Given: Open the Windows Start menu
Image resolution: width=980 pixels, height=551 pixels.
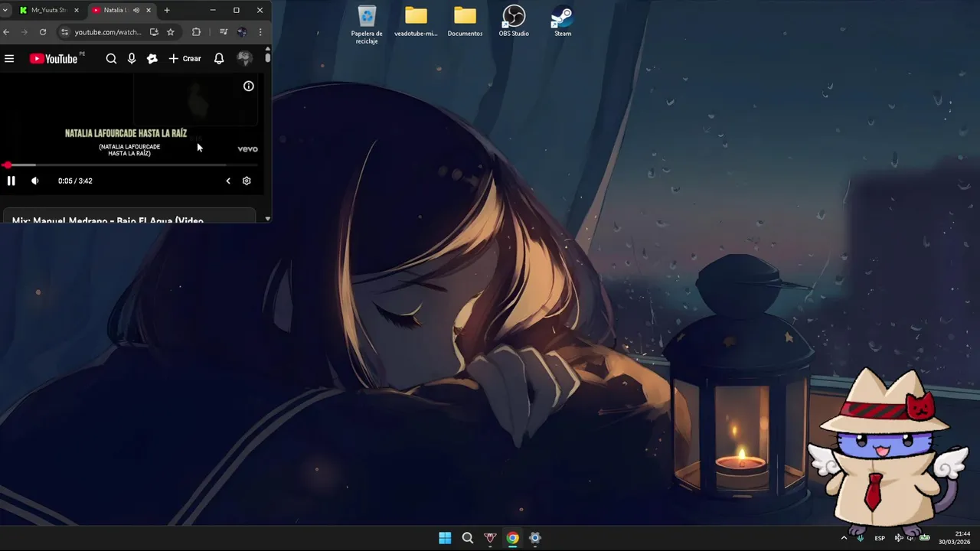Looking at the screenshot, I should [445, 538].
